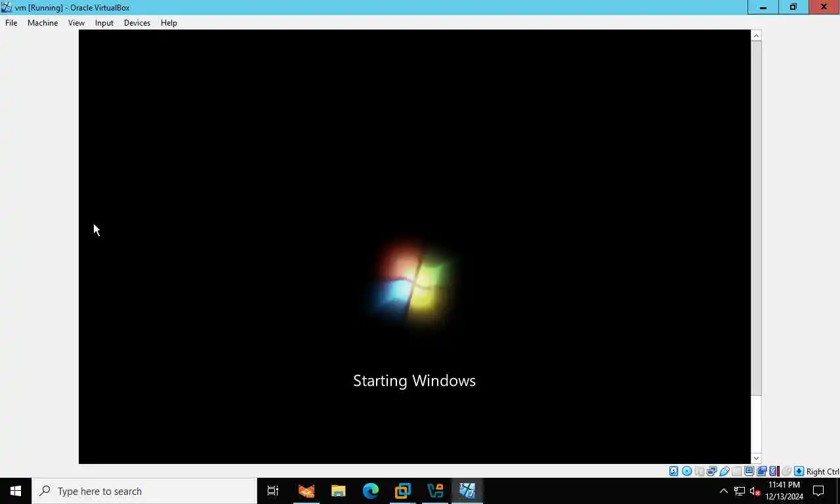This screenshot has height=504, width=840.
Task: Select the running VM taskbar icon
Action: click(x=467, y=491)
